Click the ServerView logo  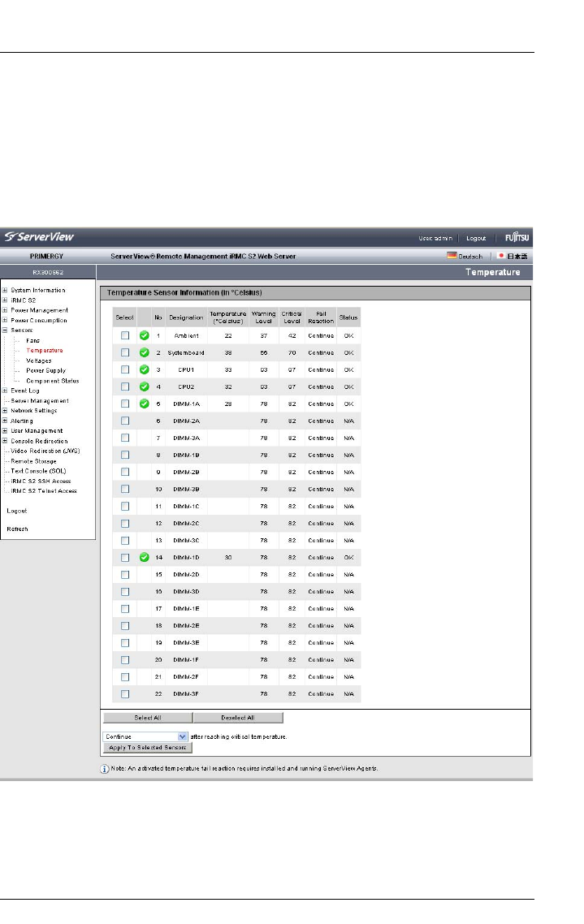pyautogui.click(x=39, y=237)
